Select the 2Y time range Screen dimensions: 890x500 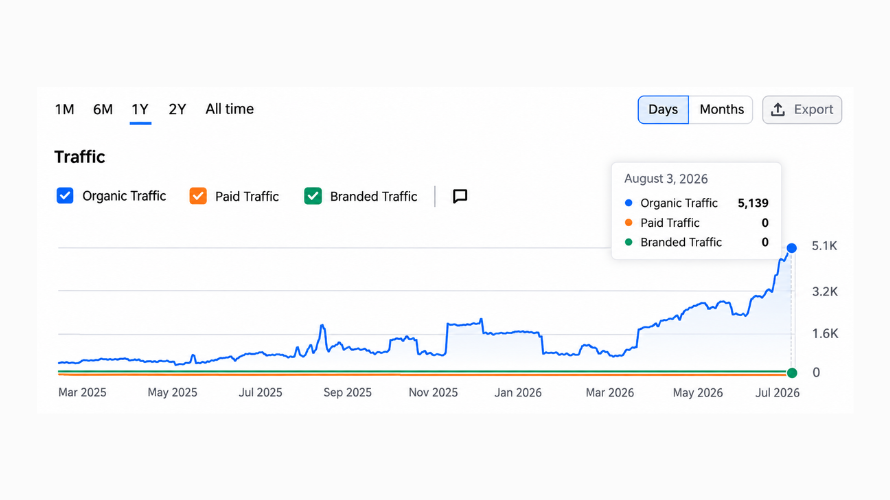177,109
